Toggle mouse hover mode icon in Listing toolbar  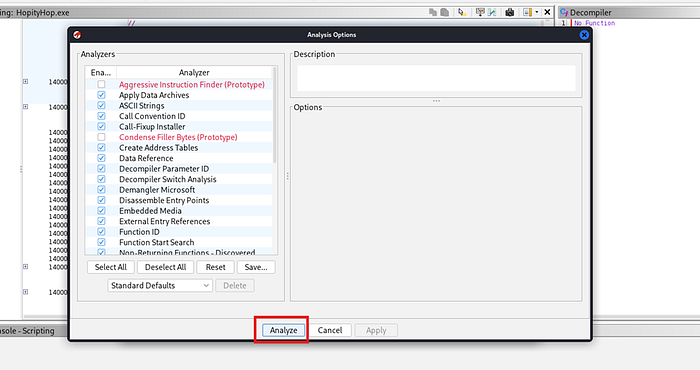coord(462,12)
